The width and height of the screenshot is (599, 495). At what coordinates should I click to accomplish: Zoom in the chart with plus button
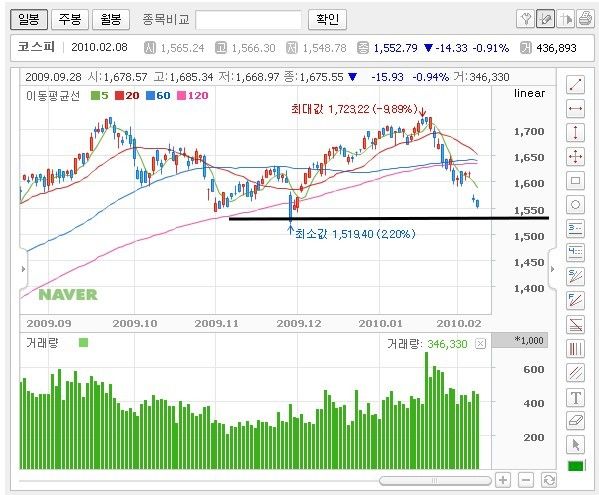[503, 480]
